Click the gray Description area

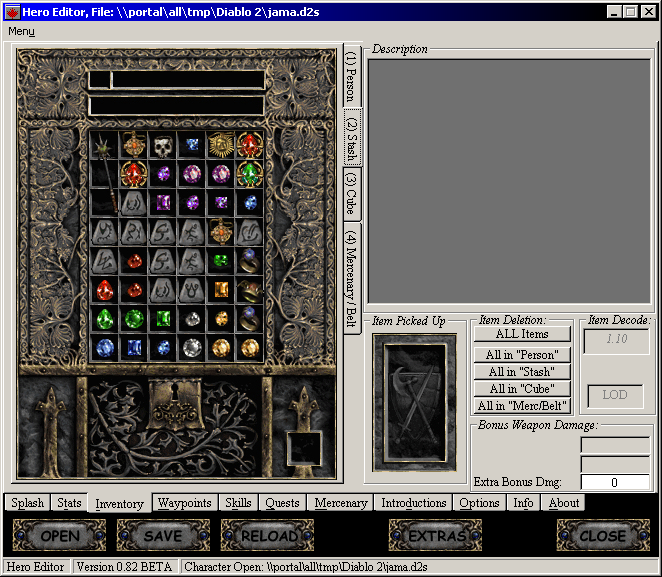(x=509, y=181)
